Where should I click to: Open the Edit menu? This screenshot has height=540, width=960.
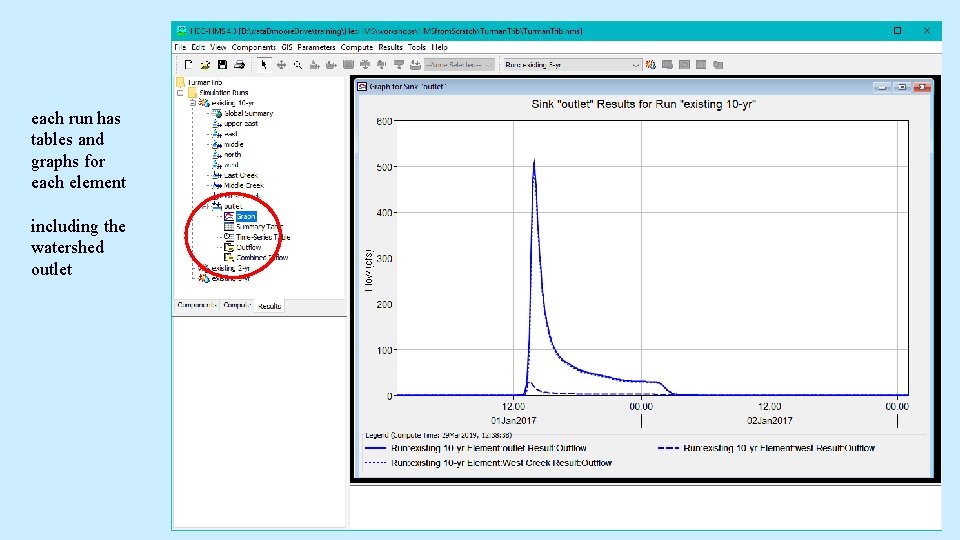tap(198, 47)
